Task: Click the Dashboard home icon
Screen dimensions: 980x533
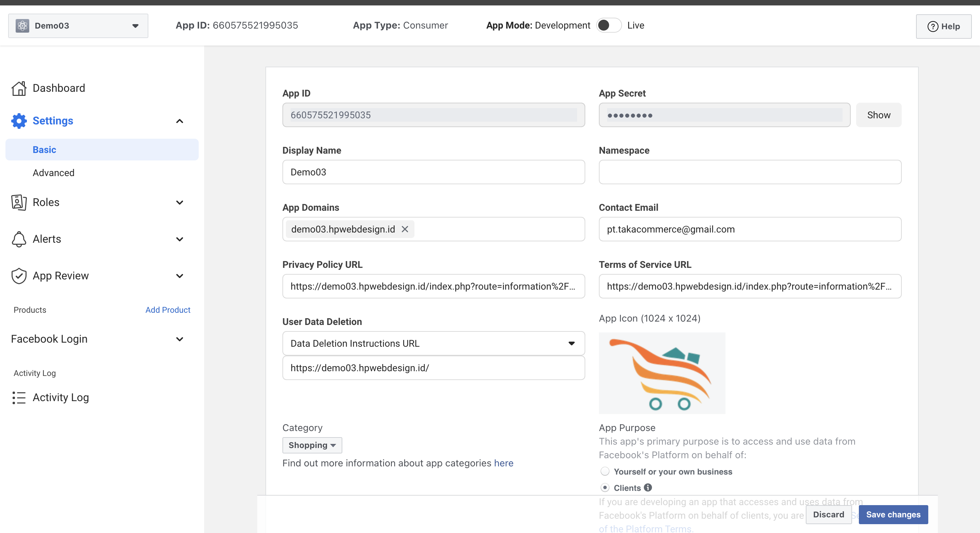Action: pos(19,88)
